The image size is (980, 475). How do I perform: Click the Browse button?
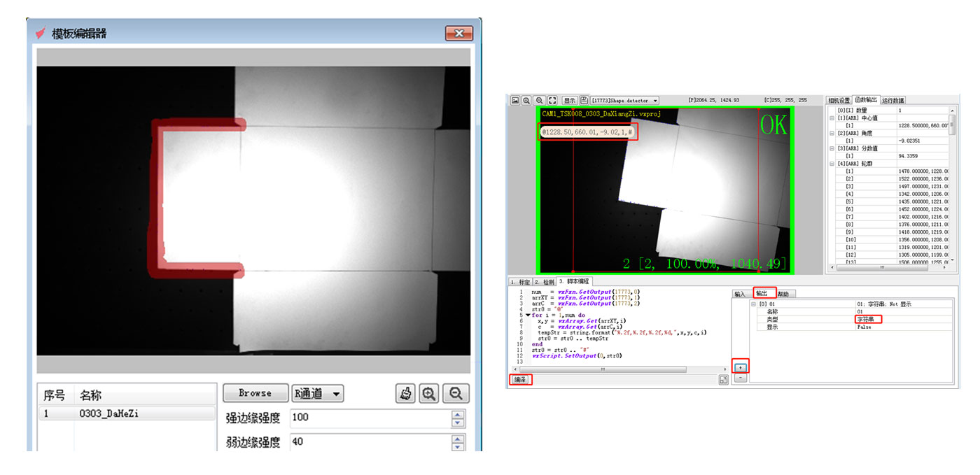click(255, 393)
